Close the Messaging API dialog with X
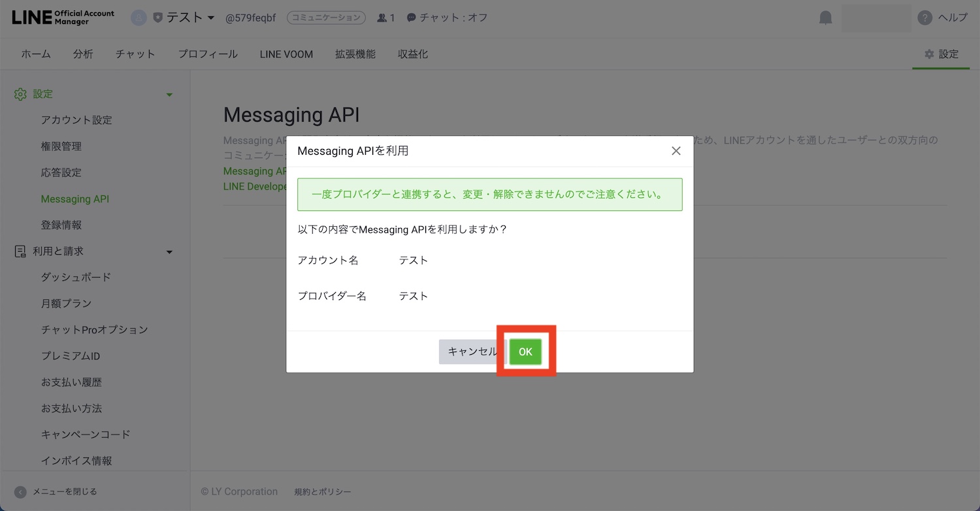 [x=676, y=151]
